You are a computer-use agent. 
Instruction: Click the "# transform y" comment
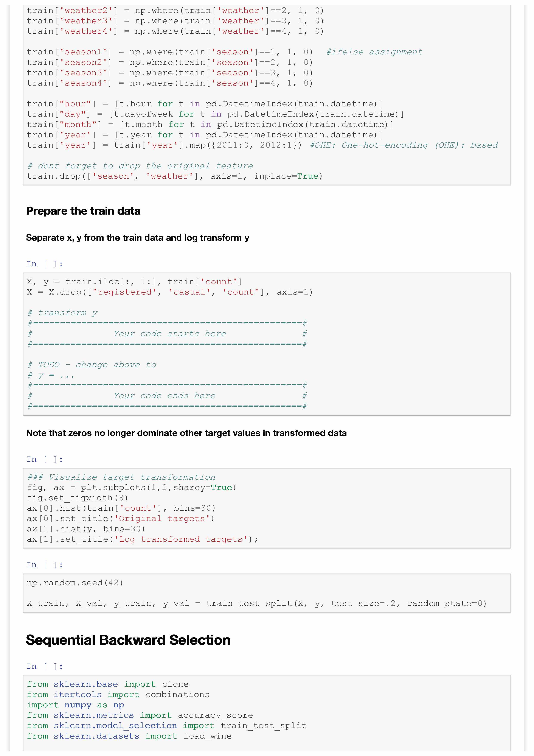tap(62, 313)
